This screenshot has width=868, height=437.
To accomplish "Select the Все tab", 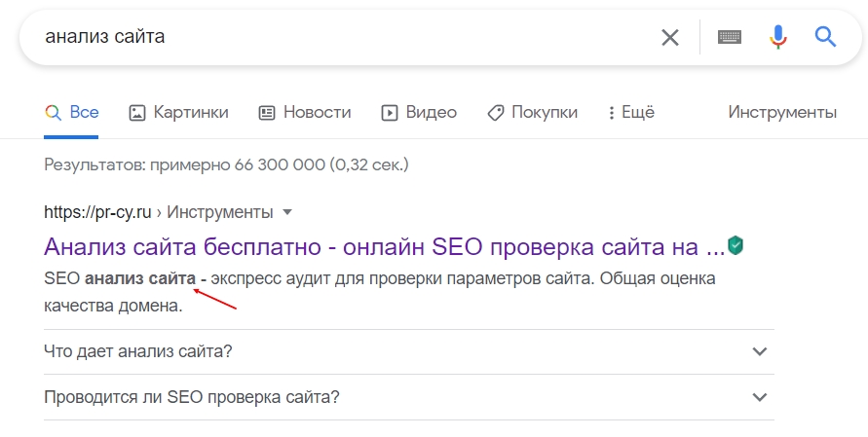I will pos(71,113).
